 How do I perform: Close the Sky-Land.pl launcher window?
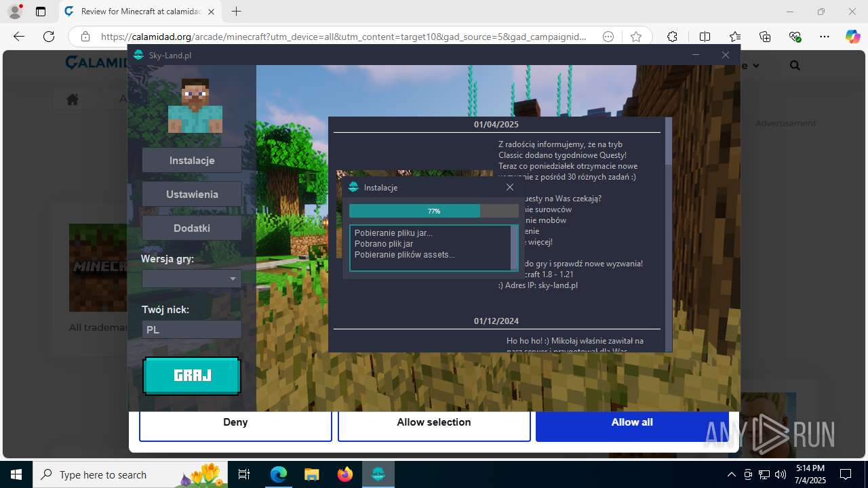pyautogui.click(x=726, y=55)
